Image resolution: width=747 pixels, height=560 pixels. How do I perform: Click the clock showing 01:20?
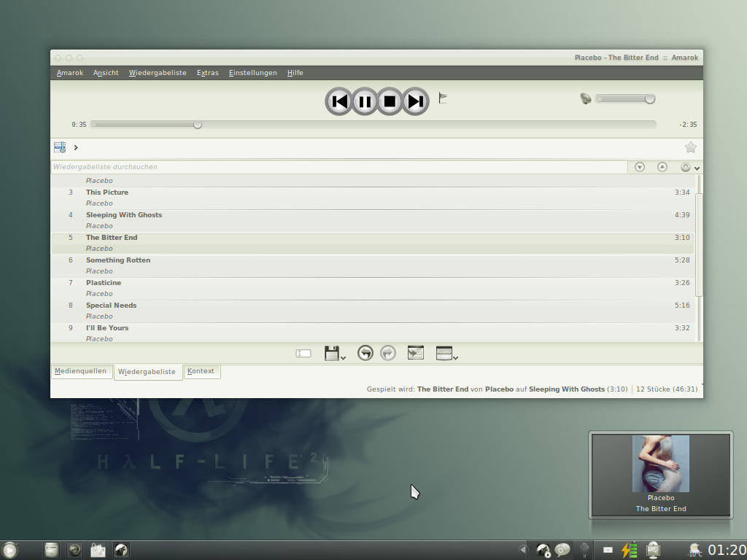(x=727, y=550)
